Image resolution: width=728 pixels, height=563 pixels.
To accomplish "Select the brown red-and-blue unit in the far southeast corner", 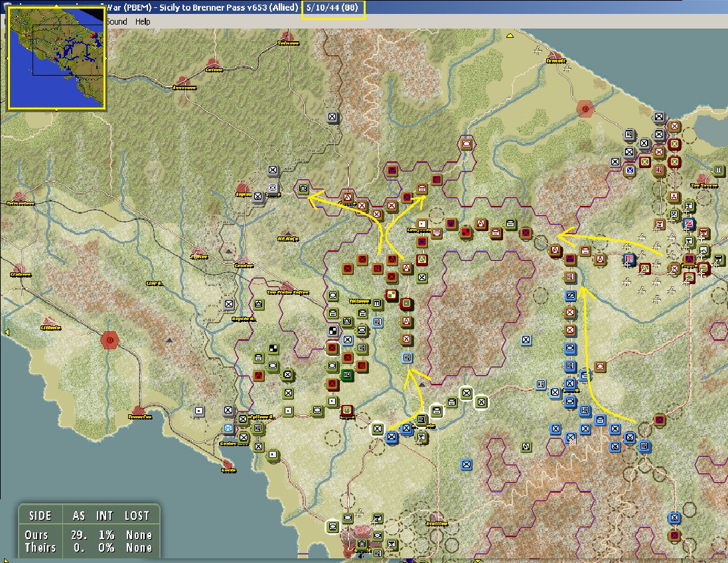I will (x=674, y=536).
